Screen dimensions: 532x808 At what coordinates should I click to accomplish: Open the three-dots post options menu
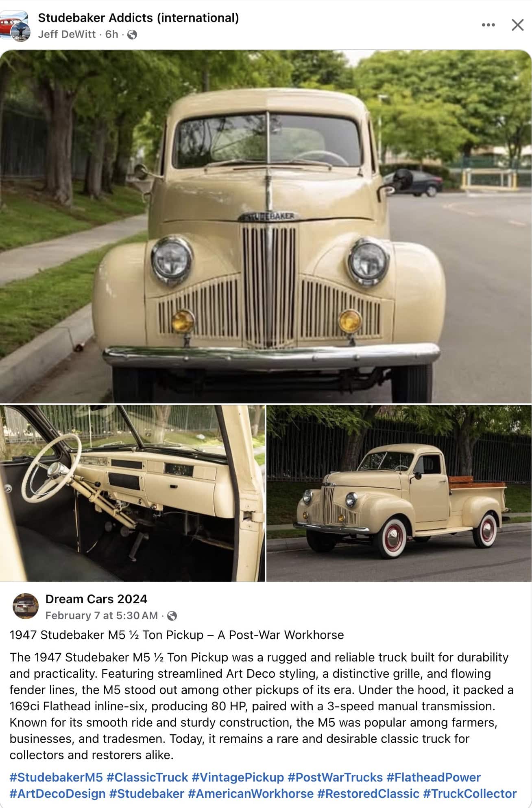point(488,25)
